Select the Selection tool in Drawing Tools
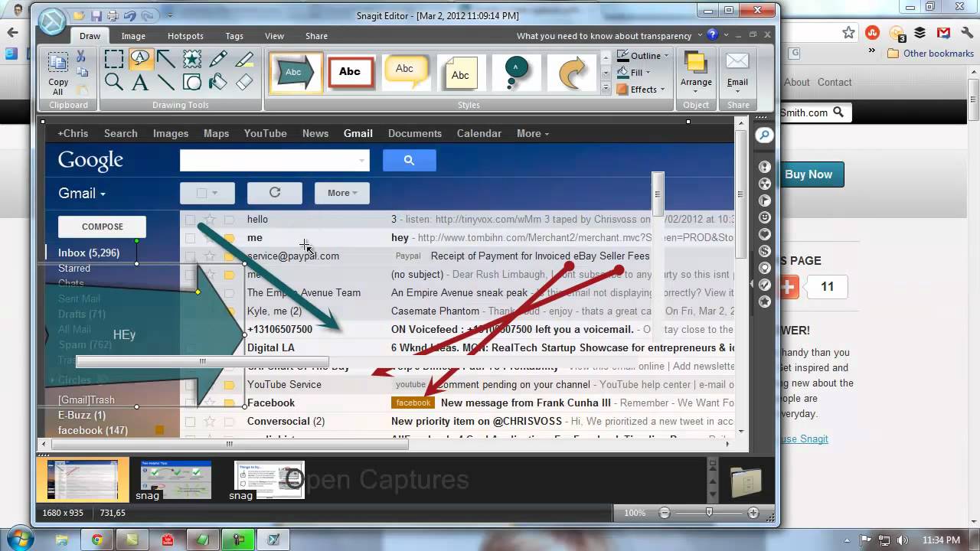Screen dimensions: 980x551 tap(114, 59)
